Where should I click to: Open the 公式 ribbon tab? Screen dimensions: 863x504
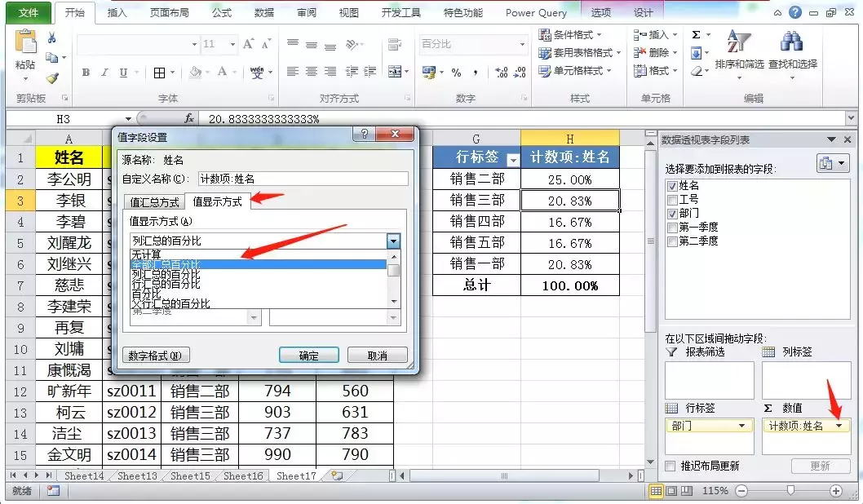(x=222, y=13)
